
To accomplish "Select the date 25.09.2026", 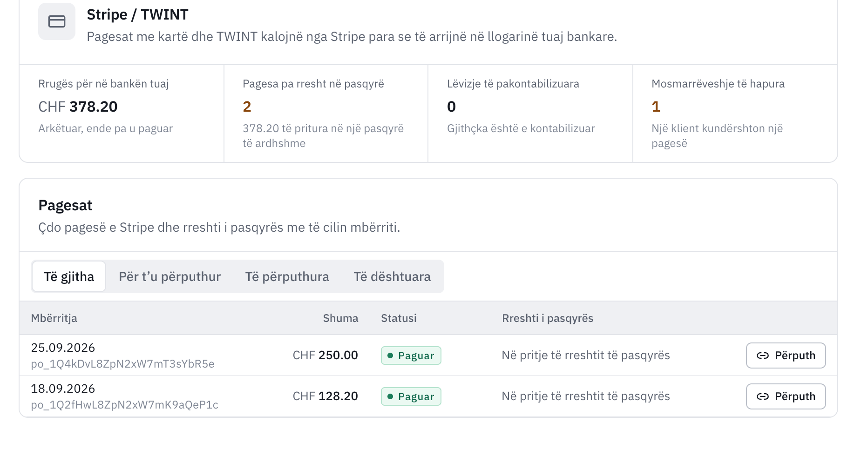I will [x=63, y=348].
